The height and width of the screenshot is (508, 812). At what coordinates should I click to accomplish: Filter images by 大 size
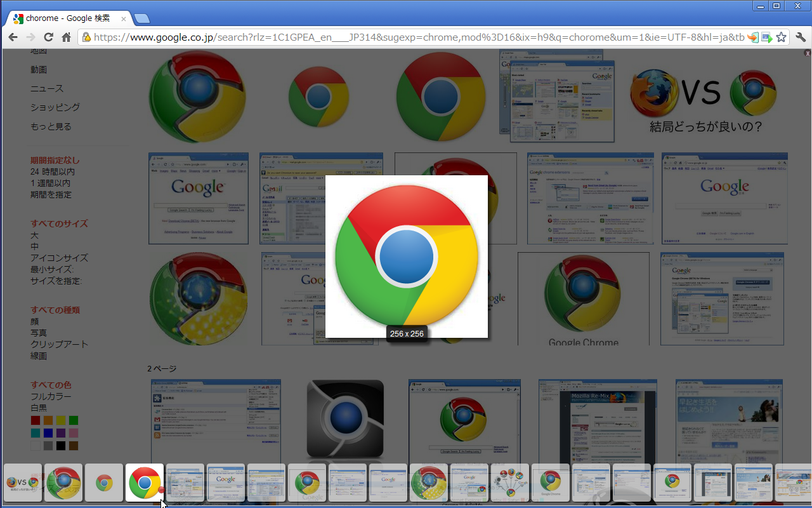(35, 235)
